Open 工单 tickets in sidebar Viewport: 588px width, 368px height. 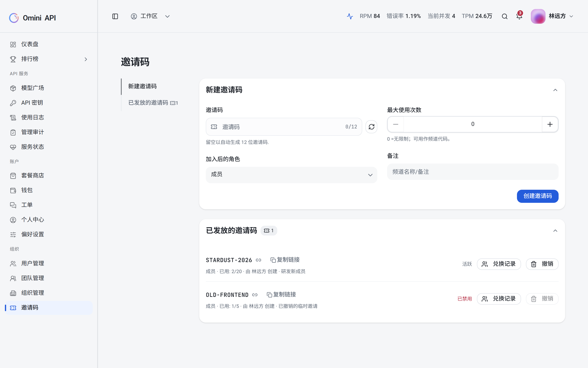tap(49, 205)
